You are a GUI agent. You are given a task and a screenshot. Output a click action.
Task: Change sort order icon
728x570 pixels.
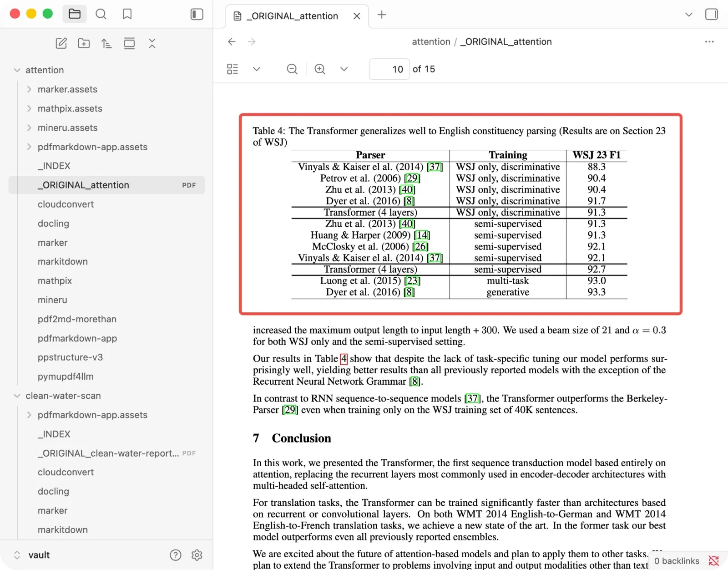coord(106,43)
